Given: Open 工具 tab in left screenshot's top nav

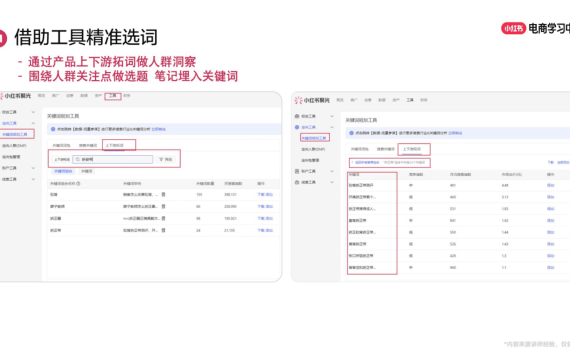Looking at the screenshot, I should tap(113, 96).
